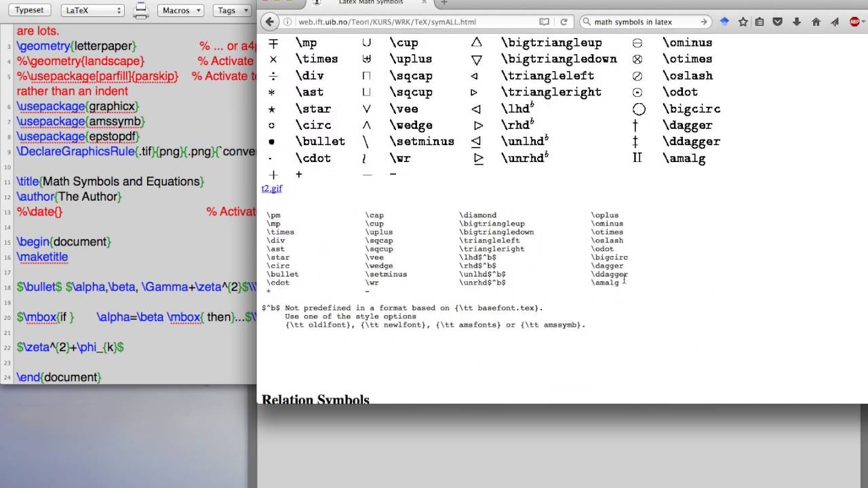
Task: Click the home icon in the browser toolbar
Action: [x=816, y=22]
